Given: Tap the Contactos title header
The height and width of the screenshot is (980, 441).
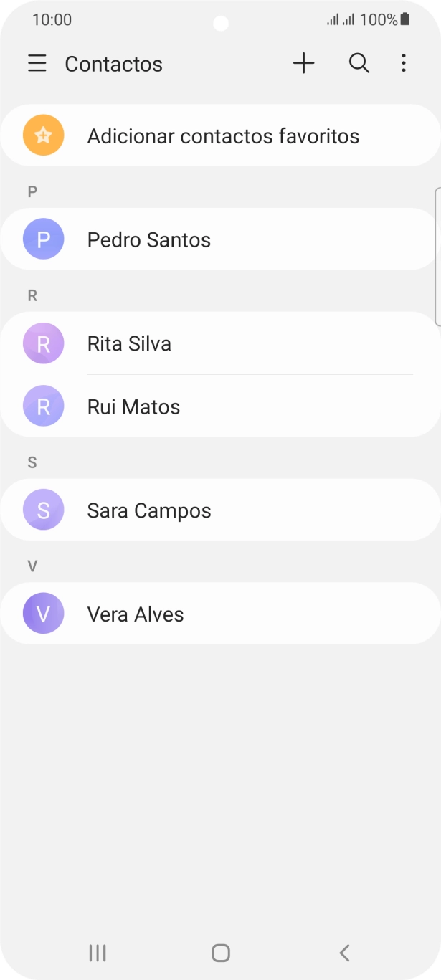Looking at the screenshot, I should [x=113, y=64].
